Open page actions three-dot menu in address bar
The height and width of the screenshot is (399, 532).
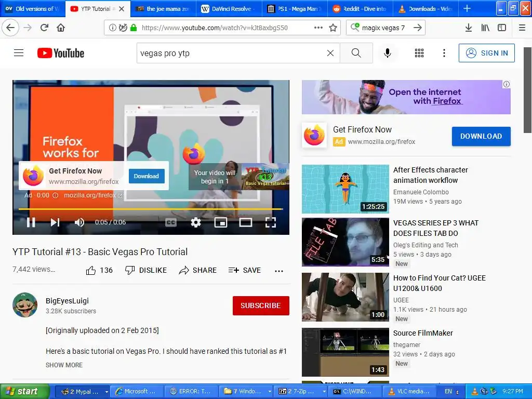(x=318, y=28)
